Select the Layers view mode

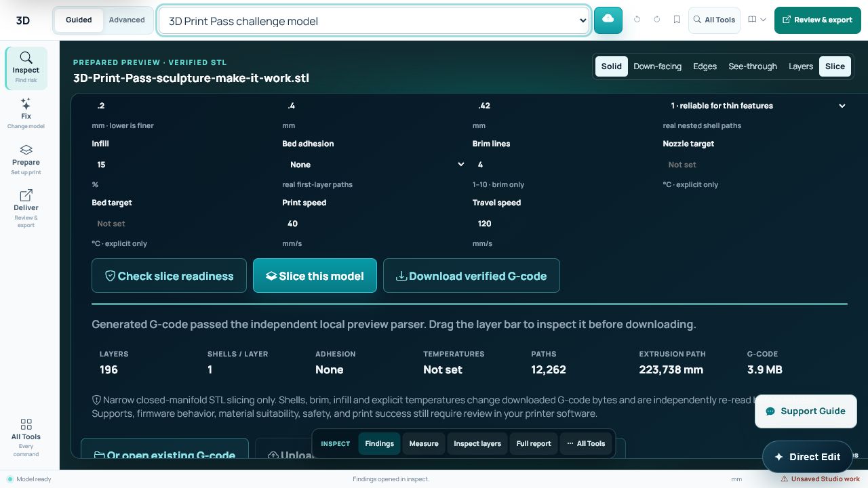coord(801,66)
